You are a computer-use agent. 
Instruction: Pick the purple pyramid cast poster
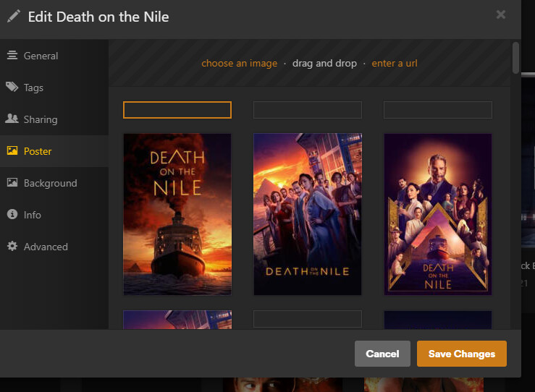(x=438, y=214)
